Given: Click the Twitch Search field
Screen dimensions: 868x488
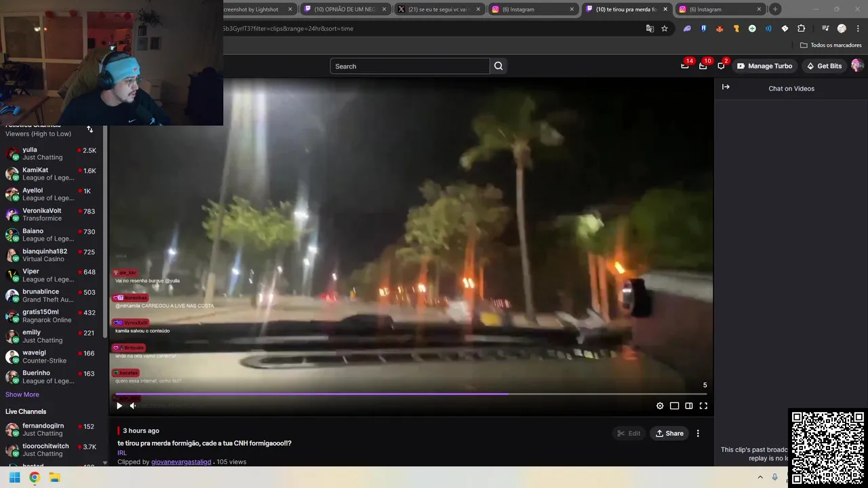Looking at the screenshot, I should 410,66.
